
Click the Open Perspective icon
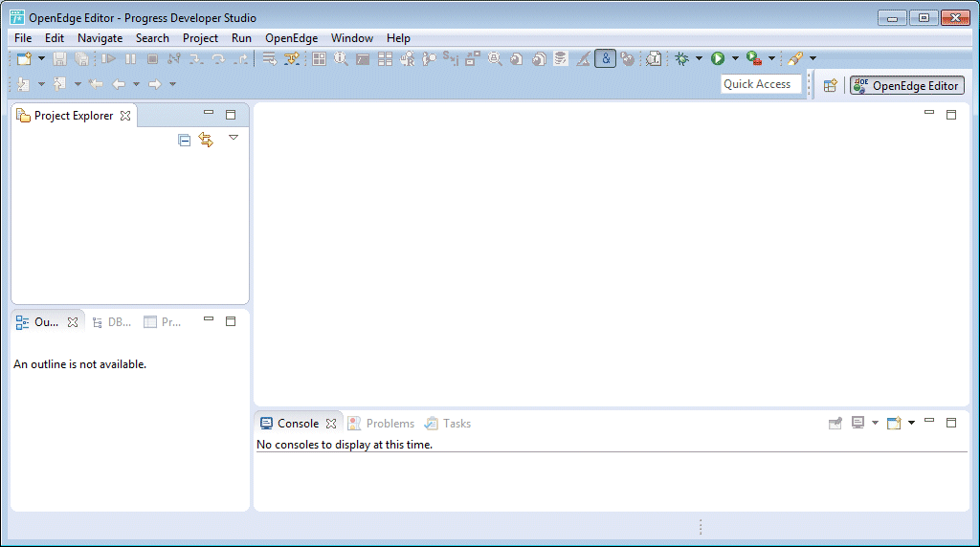[830, 85]
